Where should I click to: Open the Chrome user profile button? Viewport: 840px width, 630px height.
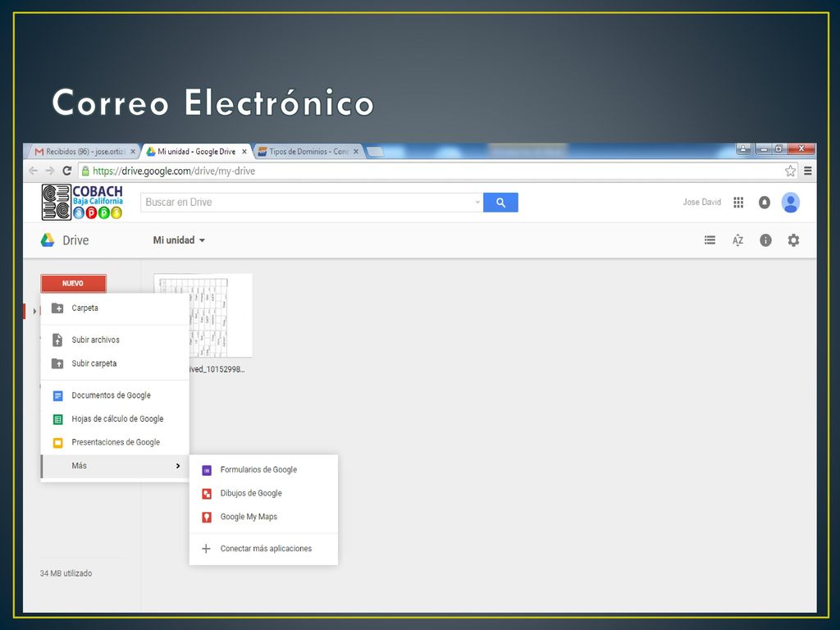pyautogui.click(x=743, y=148)
